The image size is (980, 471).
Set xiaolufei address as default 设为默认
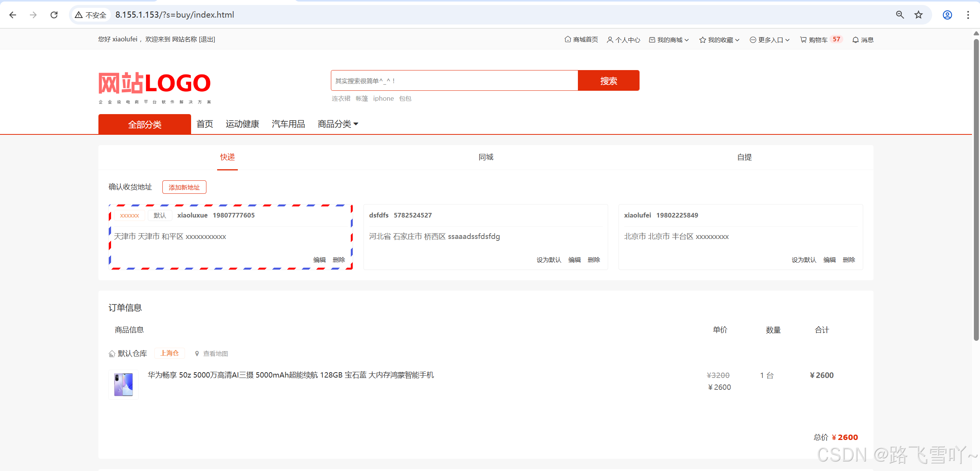(x=803, y=260)
